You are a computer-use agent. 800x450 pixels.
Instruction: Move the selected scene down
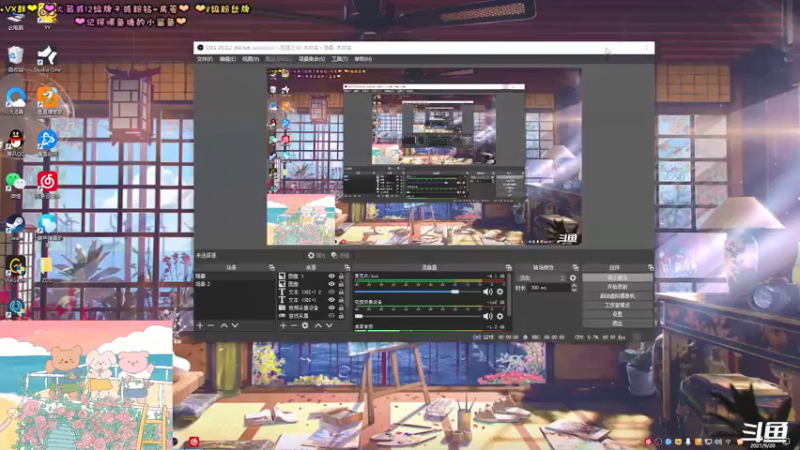[235, 326]
